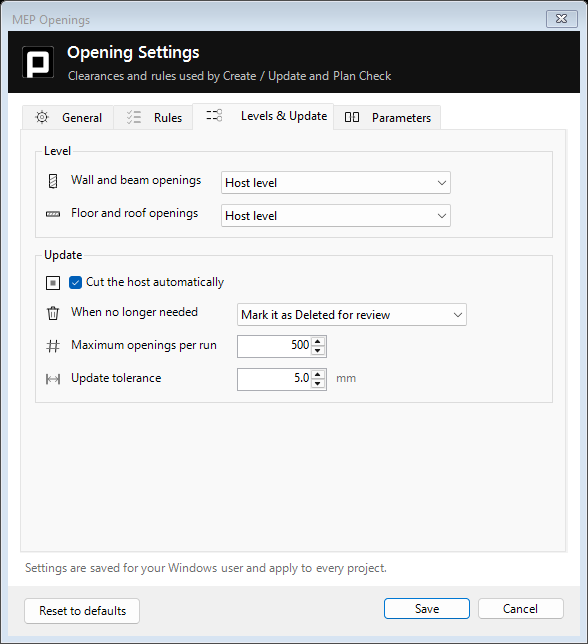Viewport: 588px width, 644px height.
Task: Click the gear icon on General tab
Action: coord(42,117)
